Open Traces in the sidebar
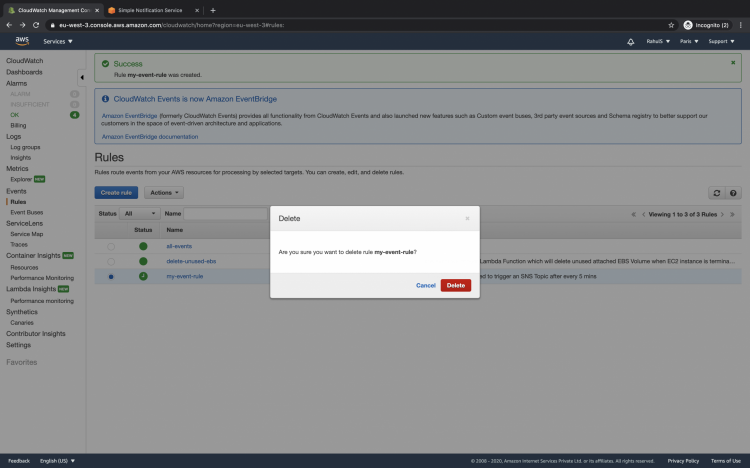Image resolution: width=750 pixels, height=468 pixels. (x=19, y=245)
